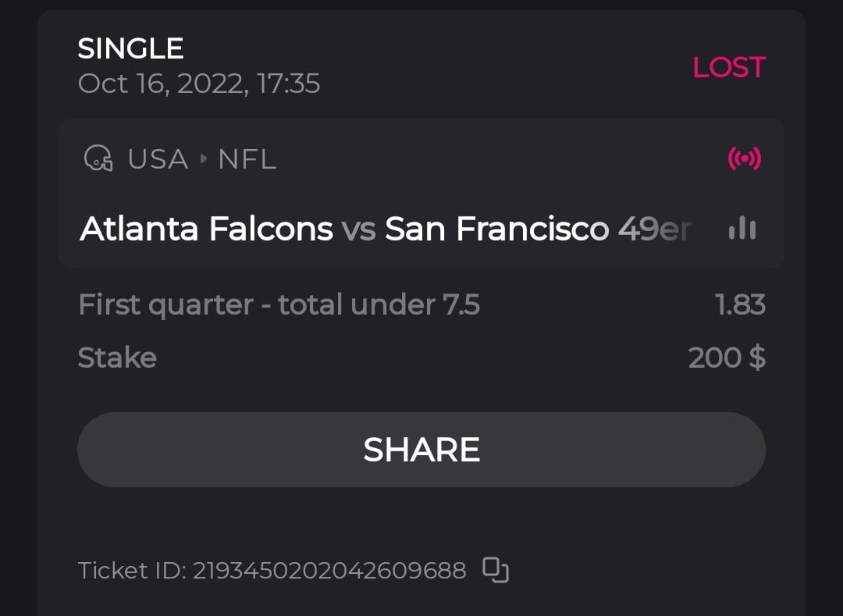Click the Stake label
843x616 pixels.
tap(117, 358)
